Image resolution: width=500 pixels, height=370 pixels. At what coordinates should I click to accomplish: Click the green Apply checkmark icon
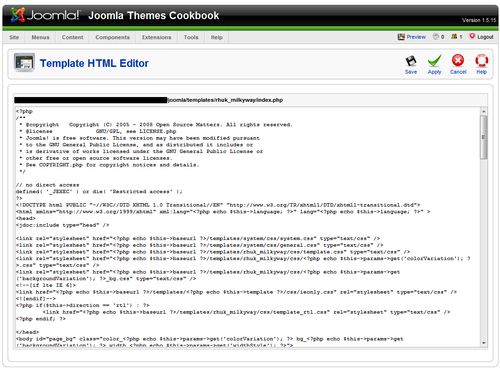coord(434,61)
